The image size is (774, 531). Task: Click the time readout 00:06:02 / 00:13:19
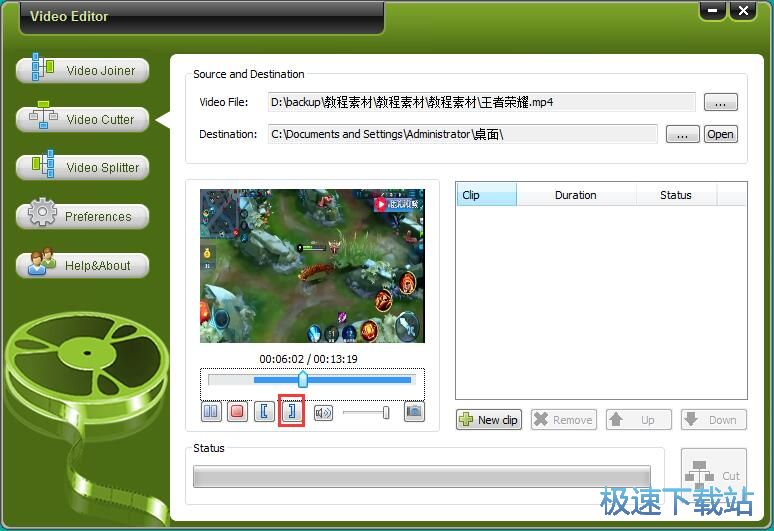[x=309, y=359]
